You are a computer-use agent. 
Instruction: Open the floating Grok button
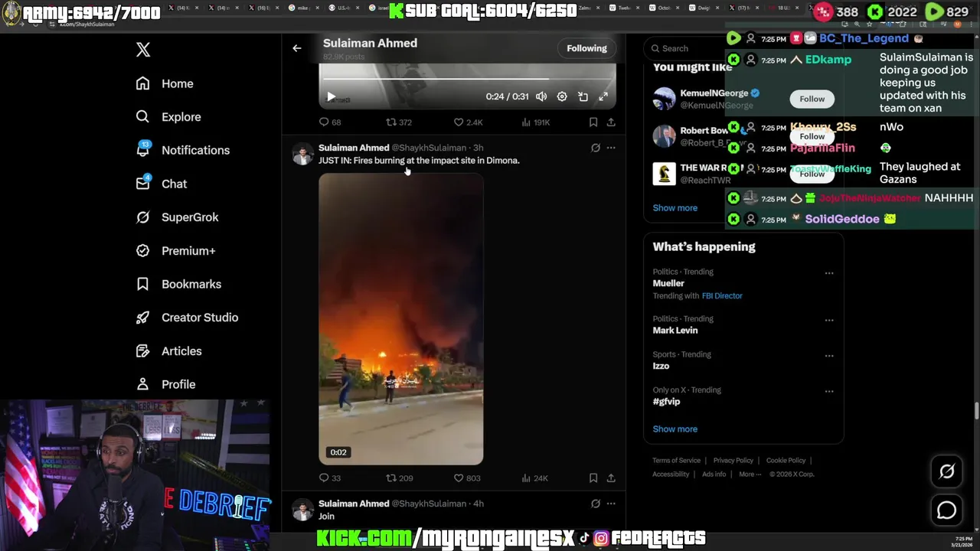pyautogui.click(x=947, y=471)
